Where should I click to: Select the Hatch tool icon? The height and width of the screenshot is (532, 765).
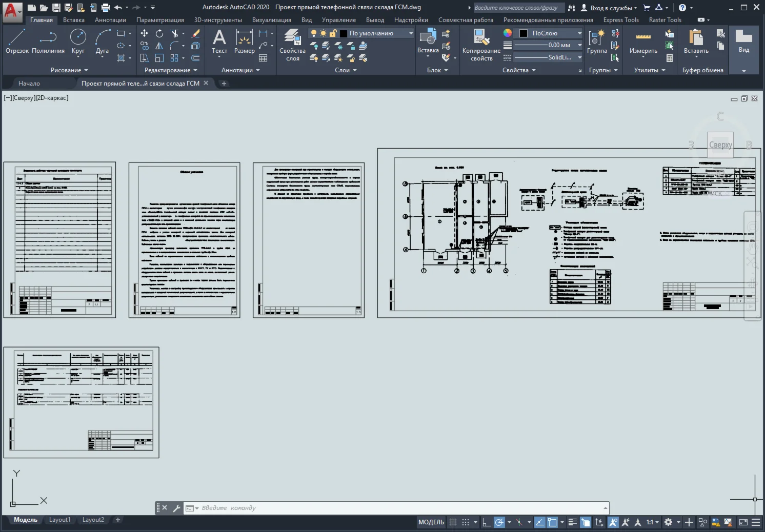[122, 58]
